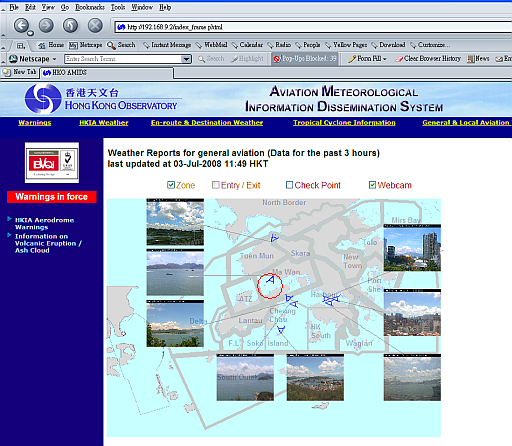The width and height of the screenshot is (512, 446).
Task: Stop page loading with the X button
Action: point(95,25)
